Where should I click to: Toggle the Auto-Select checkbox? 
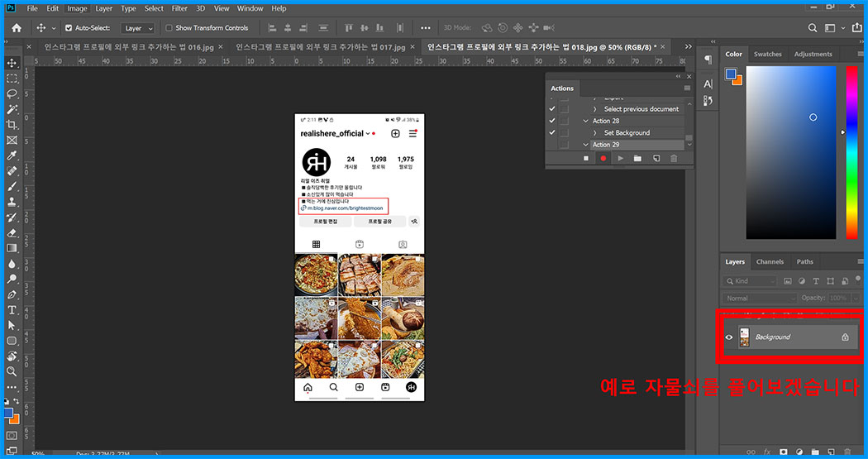pyautogui.click(x=69, y=27)
